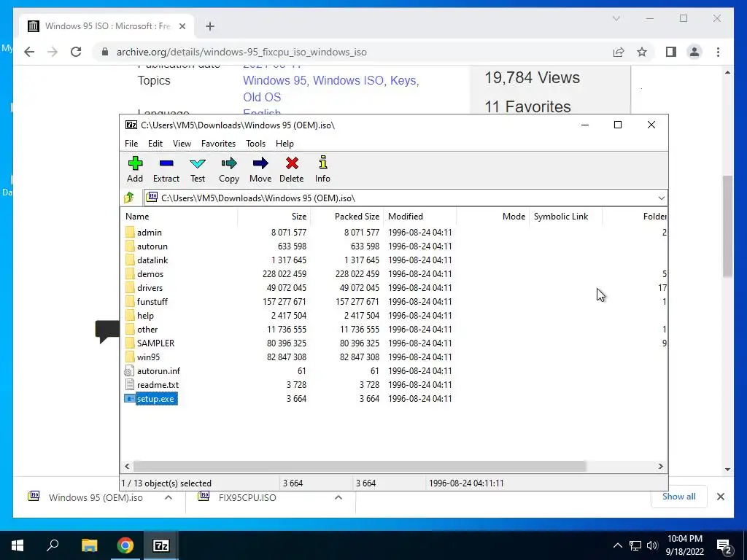Screen dimensions: 747x560
Task: Open a new Chrome tab
Action: tap(210, 26)
